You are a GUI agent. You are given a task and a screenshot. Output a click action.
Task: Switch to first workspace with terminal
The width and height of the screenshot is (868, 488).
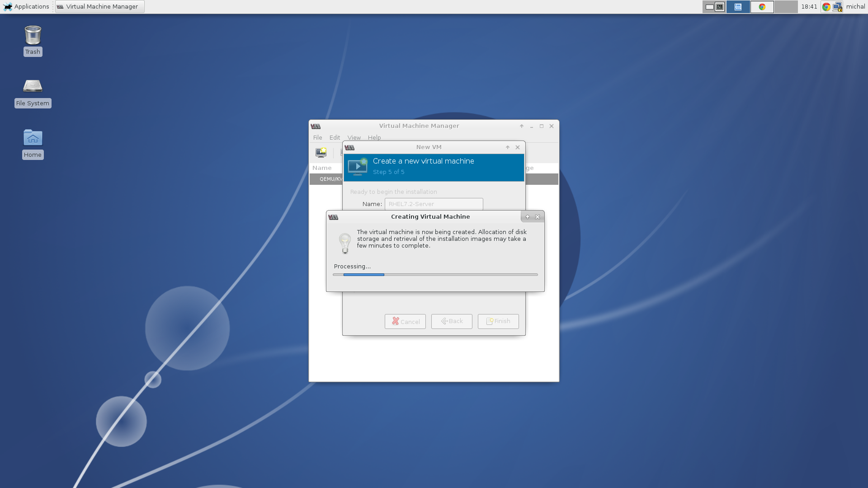coord(714,7)
